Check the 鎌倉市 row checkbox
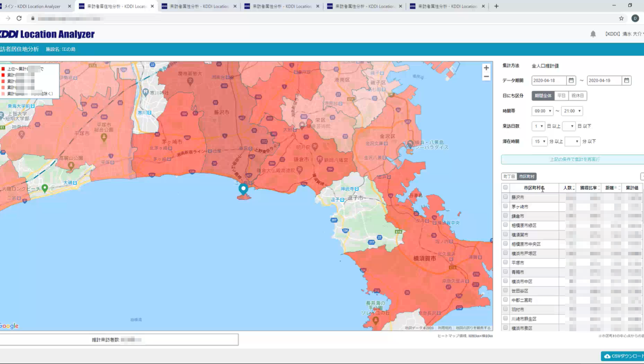Viewport: 644px width, 364px height. coord(505,216)
